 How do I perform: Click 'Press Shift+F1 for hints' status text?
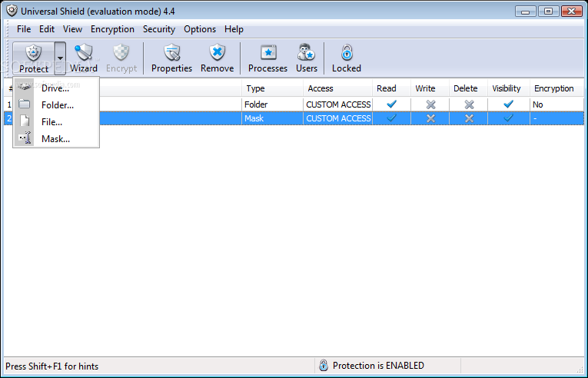point(51,366)
